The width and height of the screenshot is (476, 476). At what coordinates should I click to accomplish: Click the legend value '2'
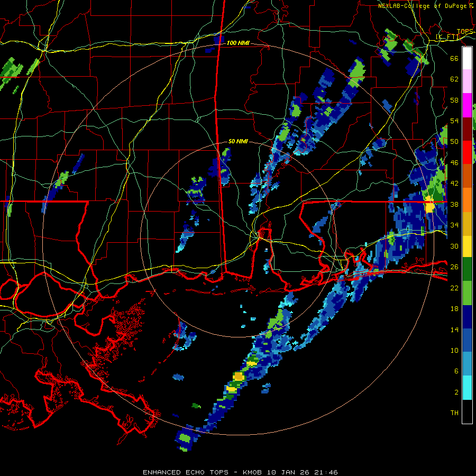[456, 392]
